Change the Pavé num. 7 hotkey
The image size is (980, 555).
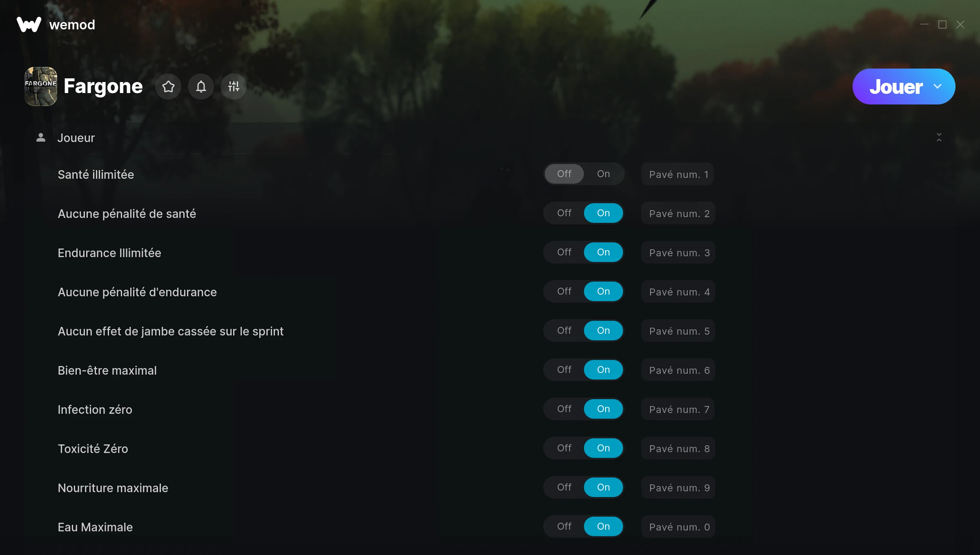pos(678,409)
